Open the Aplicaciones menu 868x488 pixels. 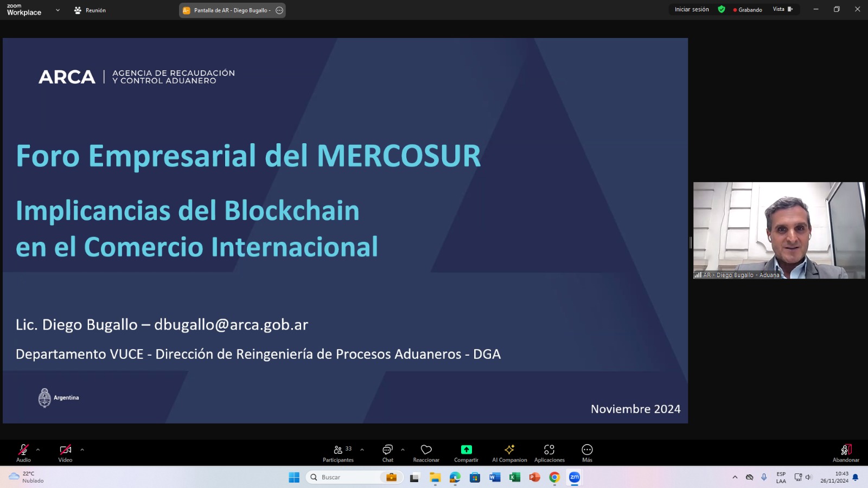[550, 453]
